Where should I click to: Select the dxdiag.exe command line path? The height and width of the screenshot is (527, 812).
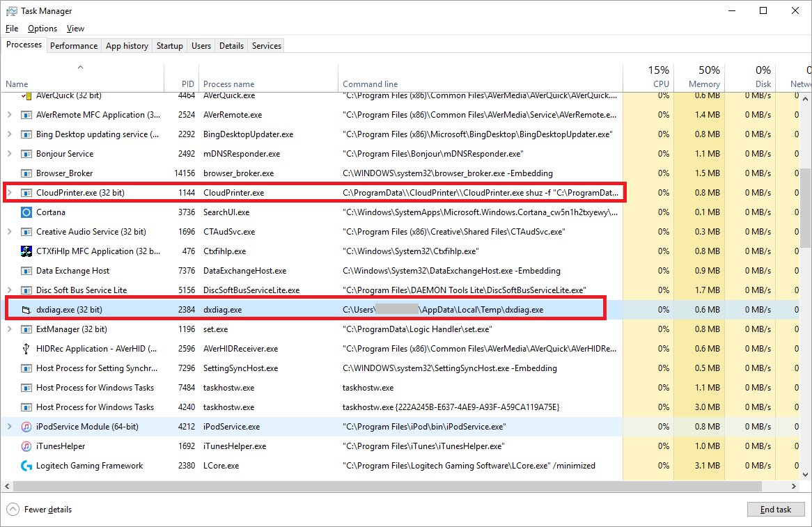click(x=443, y=310)
